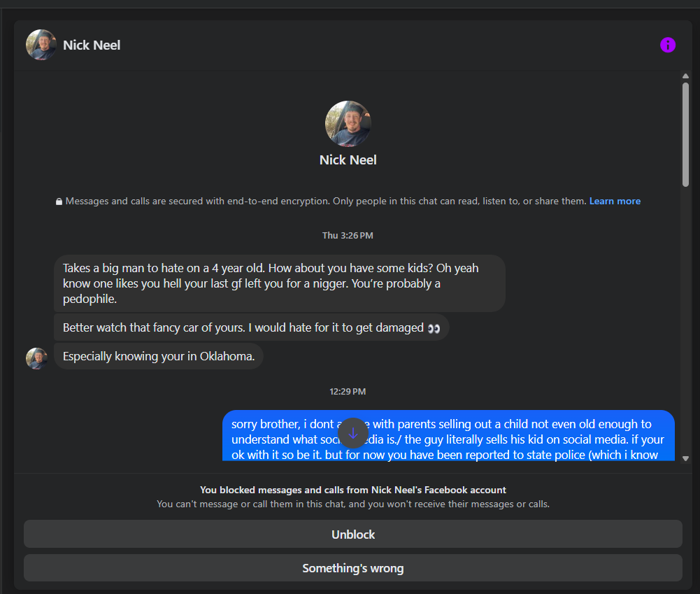The height and width of the screenshot is (594, 700).
Task: Click the lock icon beside the encryption notice
Action: point(59,201)
